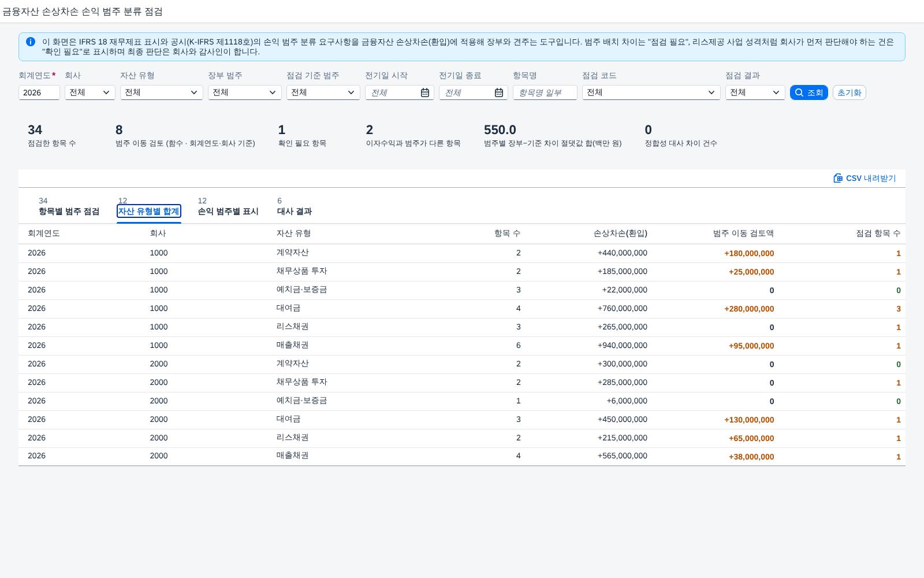Expand the 점검 코드 dropdown
Image resolution: width=924 pixels, height=578 pixels.
click(x=651, y=92)
